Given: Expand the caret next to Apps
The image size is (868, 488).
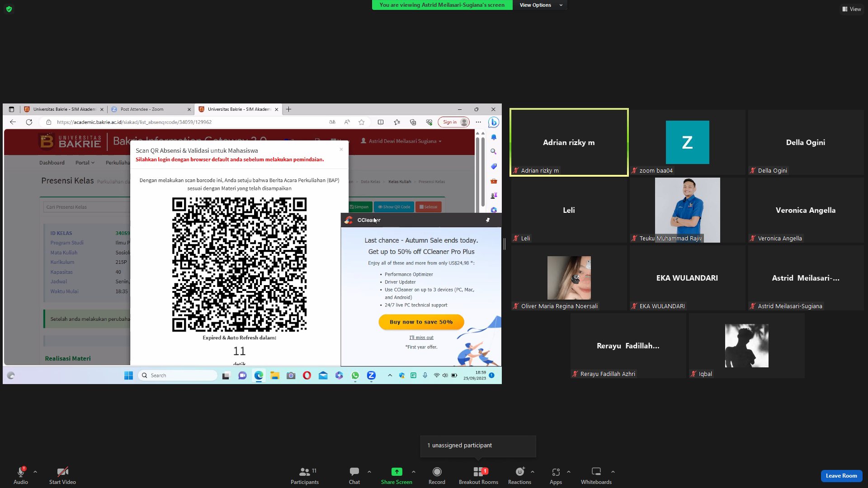Looking at the screenshot, I should 569,472.
